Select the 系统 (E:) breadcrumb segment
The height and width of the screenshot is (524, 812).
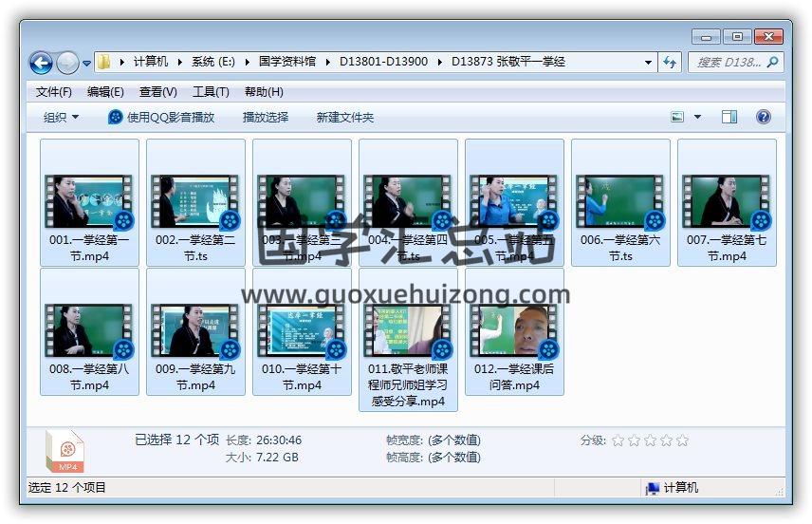coord(212,62)
